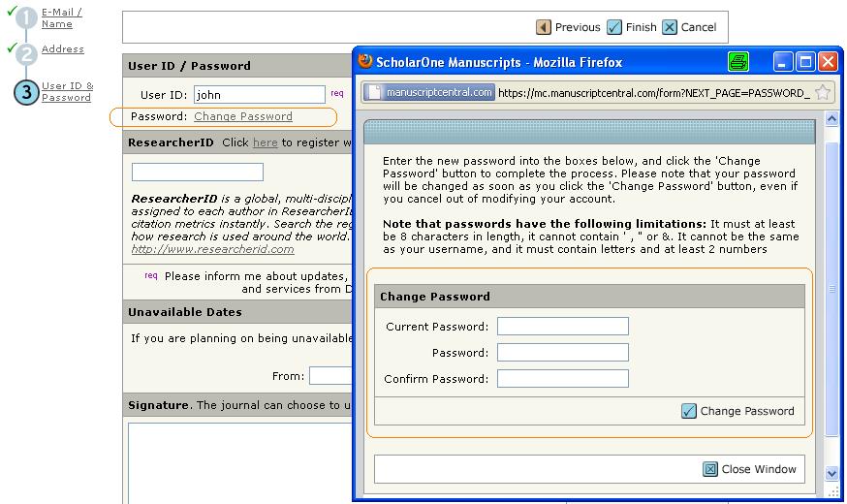847x504 pixels.
Task: Click the Finish checkmark icon
Action: coord(615,27)
